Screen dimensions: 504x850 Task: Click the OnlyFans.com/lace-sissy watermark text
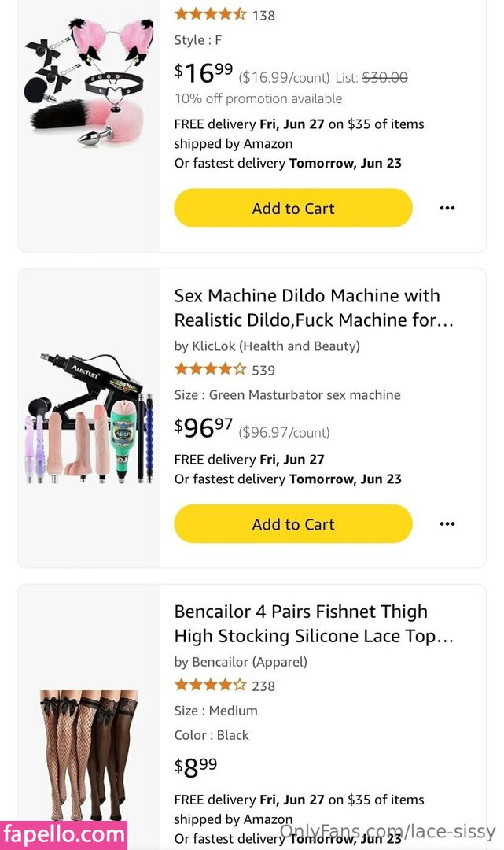tap(388, 831)
